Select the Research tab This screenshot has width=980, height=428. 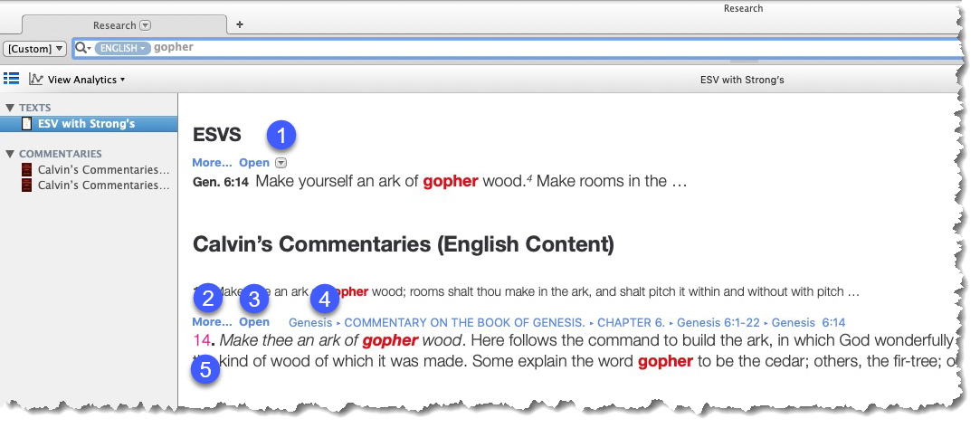pyautogui.click(x=114, y=25)
